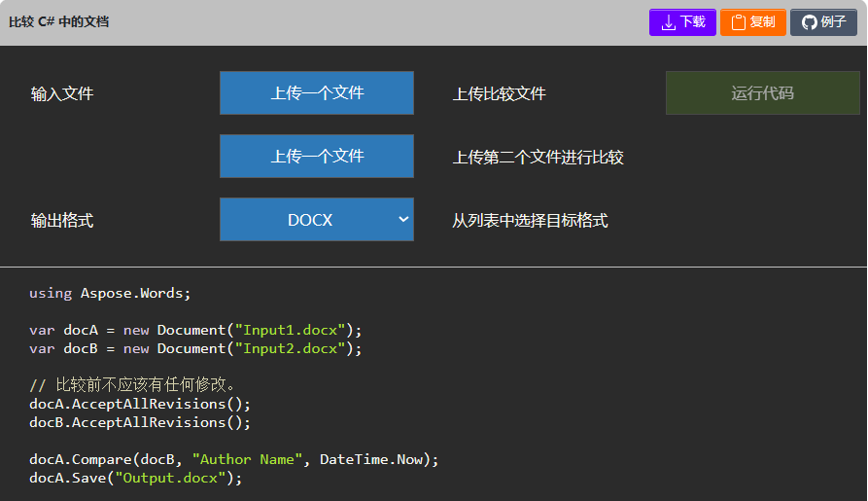Click the 上传第二个文件进行比较 hint text
868x501 pixels.
[x=538, y=158]
